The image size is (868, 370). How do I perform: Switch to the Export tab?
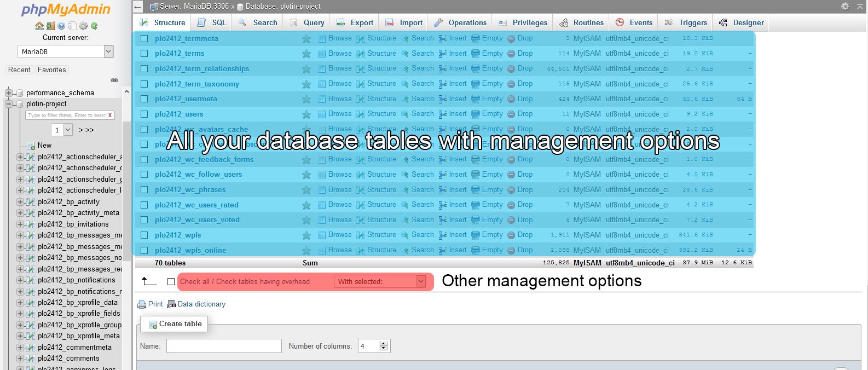click(355, 22)
